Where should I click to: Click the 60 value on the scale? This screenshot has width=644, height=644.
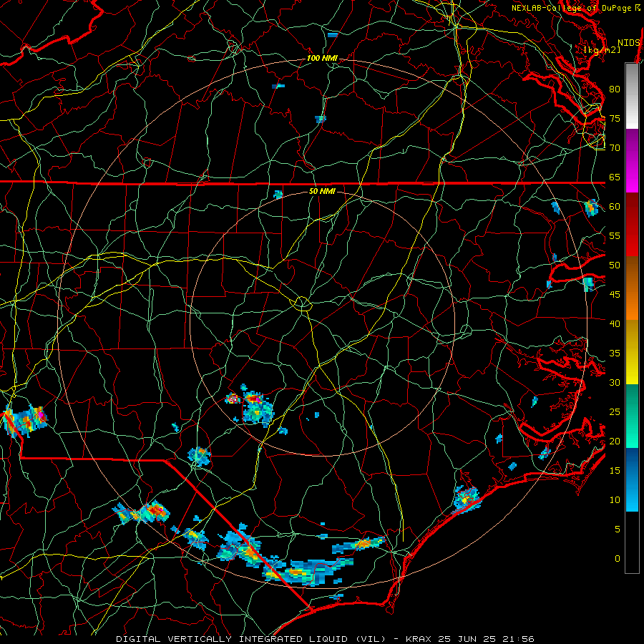pos(615,206)
